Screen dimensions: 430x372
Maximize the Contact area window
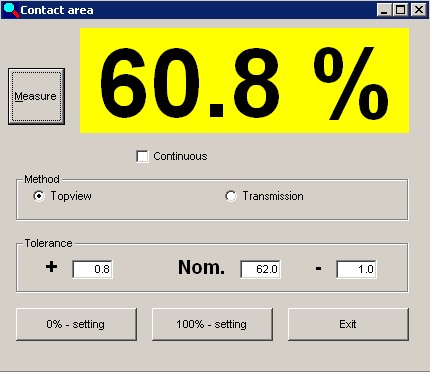coord(400,10)
